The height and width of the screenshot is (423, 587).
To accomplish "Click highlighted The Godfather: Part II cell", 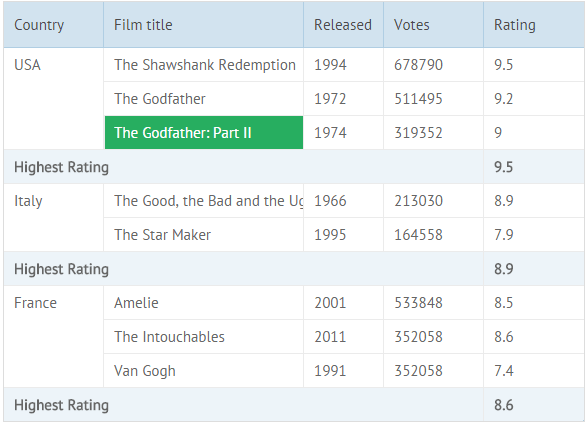I will (x=204, y=133).
